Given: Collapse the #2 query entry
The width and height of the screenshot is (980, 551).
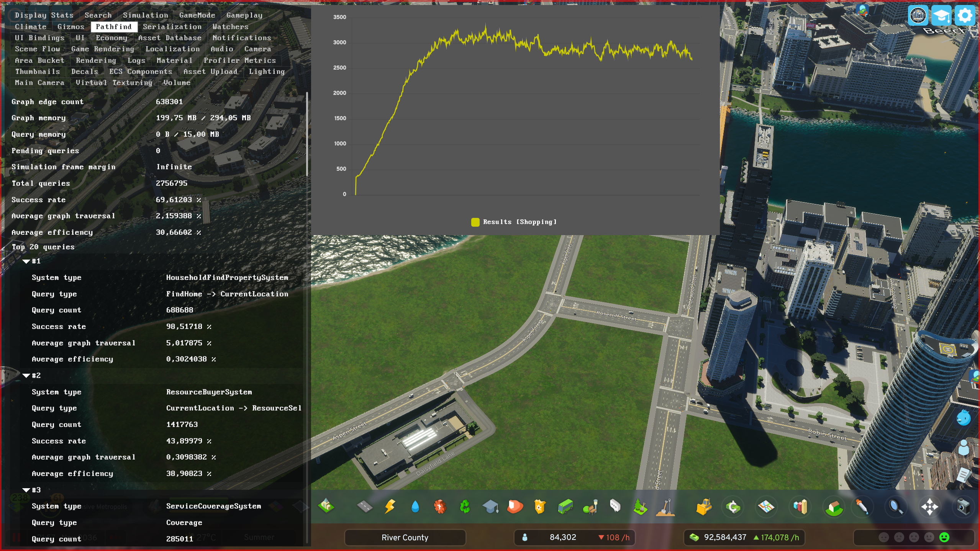Looking at the screenshot, I should pyautogui.click(x=26, y=376).
